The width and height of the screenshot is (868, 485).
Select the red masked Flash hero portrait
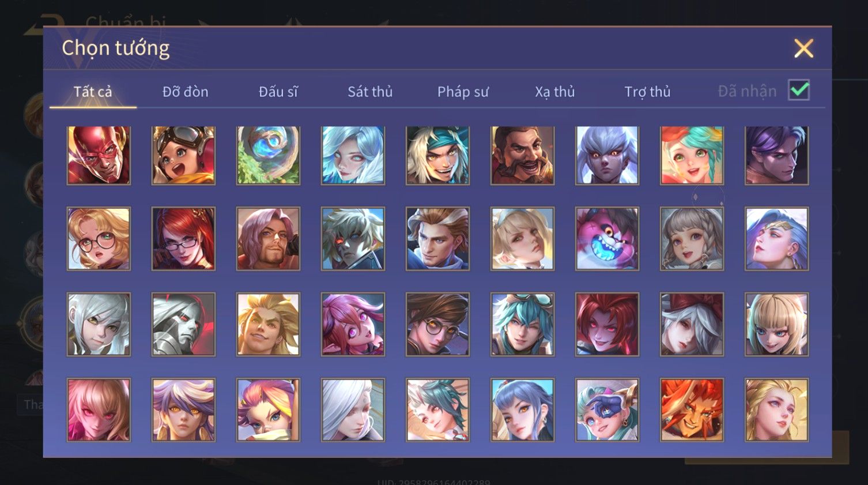tap(99, 156)
